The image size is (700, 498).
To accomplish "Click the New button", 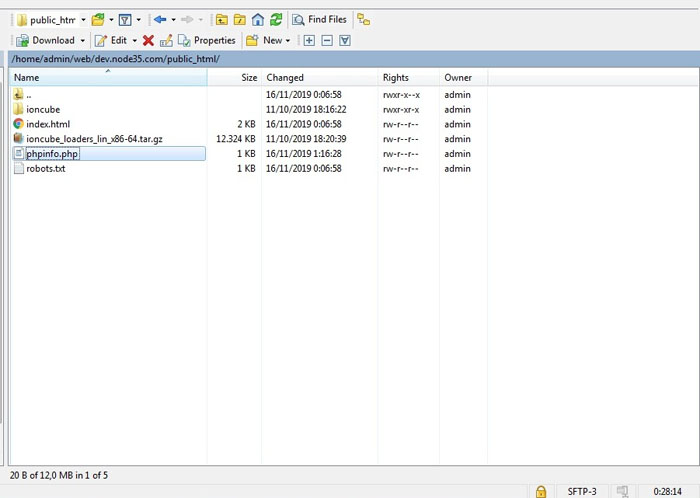I will (264, 41).
